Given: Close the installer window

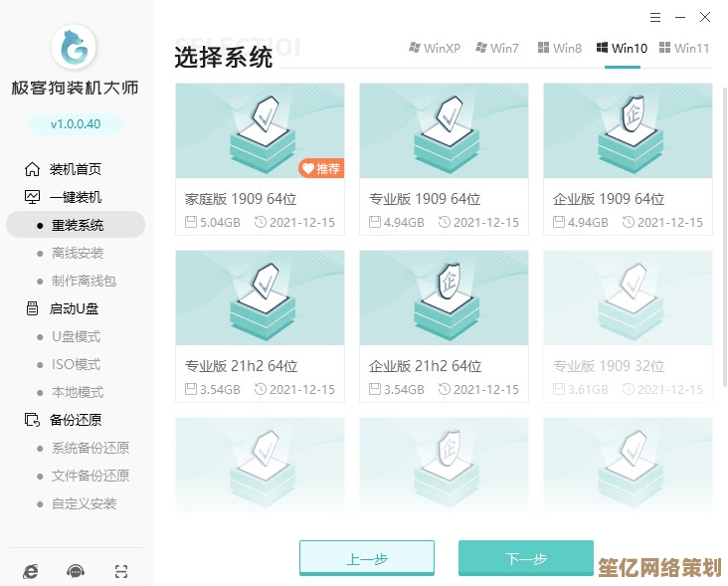Looking at the screenshot, I should [x=705, y=18].
